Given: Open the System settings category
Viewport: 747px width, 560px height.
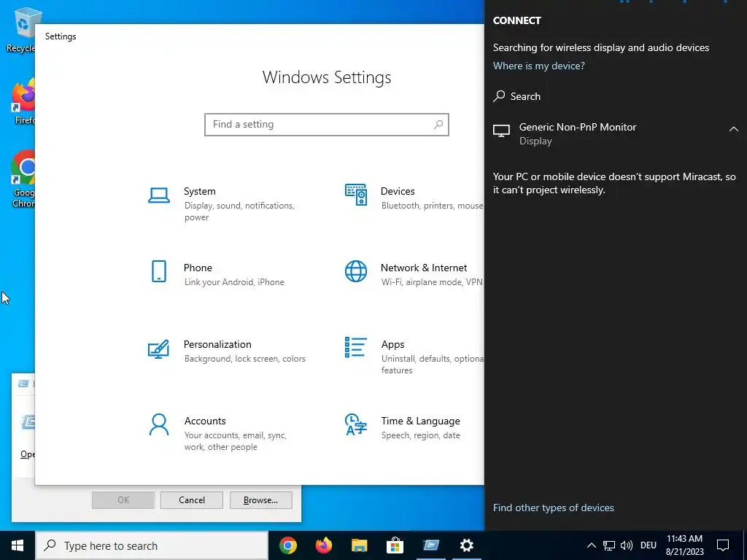Looking at the screenshot, I should [228, 203].
